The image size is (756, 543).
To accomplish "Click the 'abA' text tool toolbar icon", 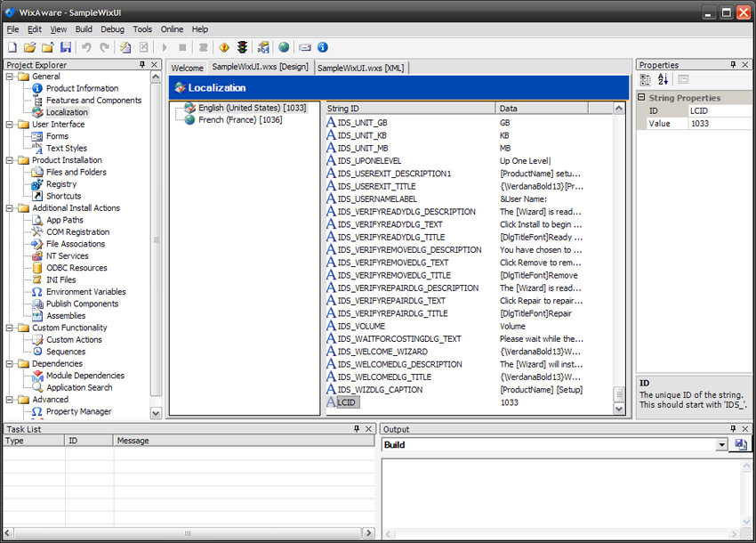I will click(x=263, y=47).
